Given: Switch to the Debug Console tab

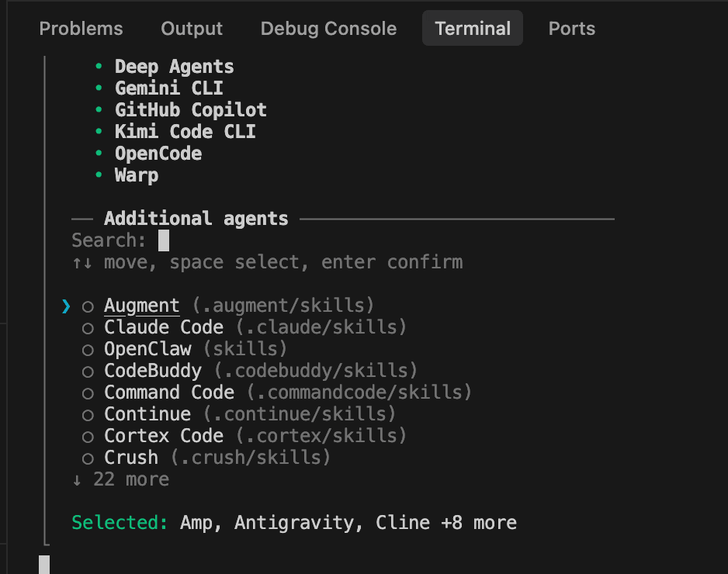Looking at the screenshot, I should pos(328,29).
